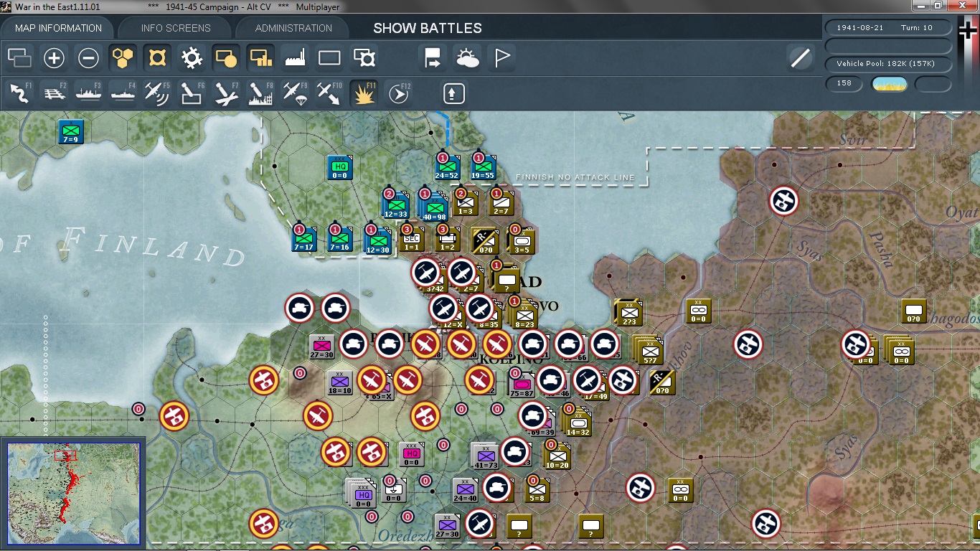
Task: Select the Finnish unit labeled 12=33
Action: 395,206
